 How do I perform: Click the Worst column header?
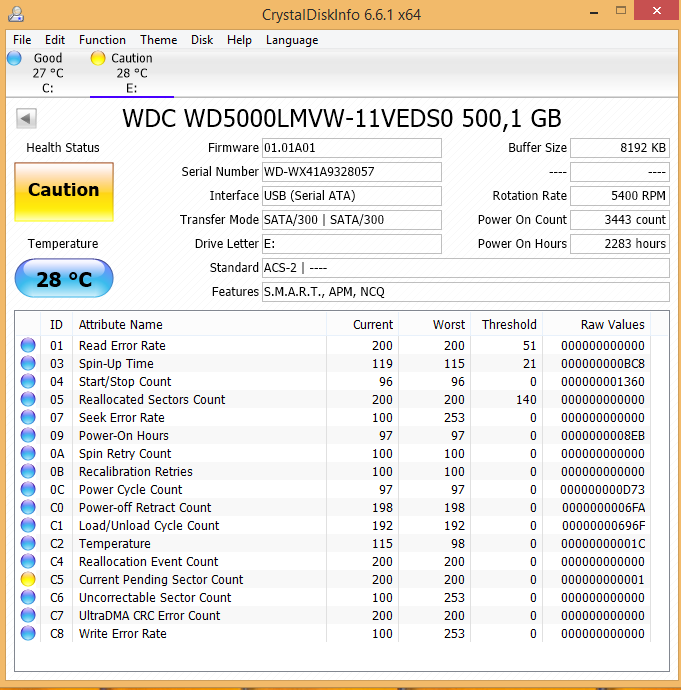435,325
